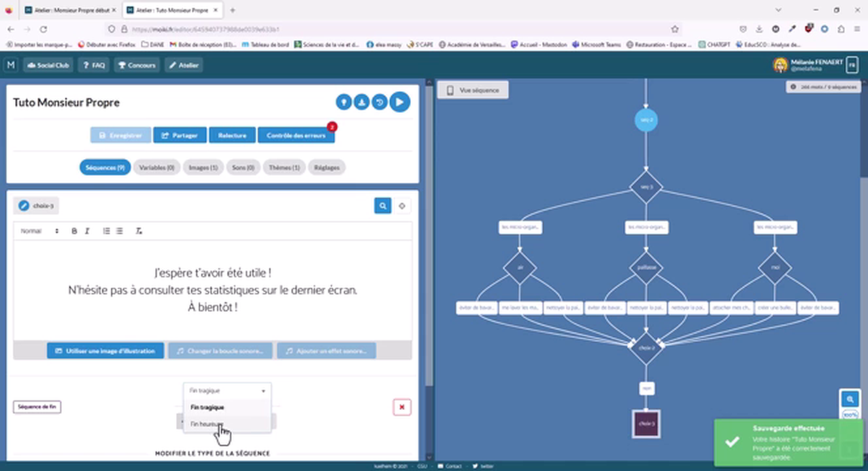Open the version history icon
868x471 pixels.
[x=380, y=103]
